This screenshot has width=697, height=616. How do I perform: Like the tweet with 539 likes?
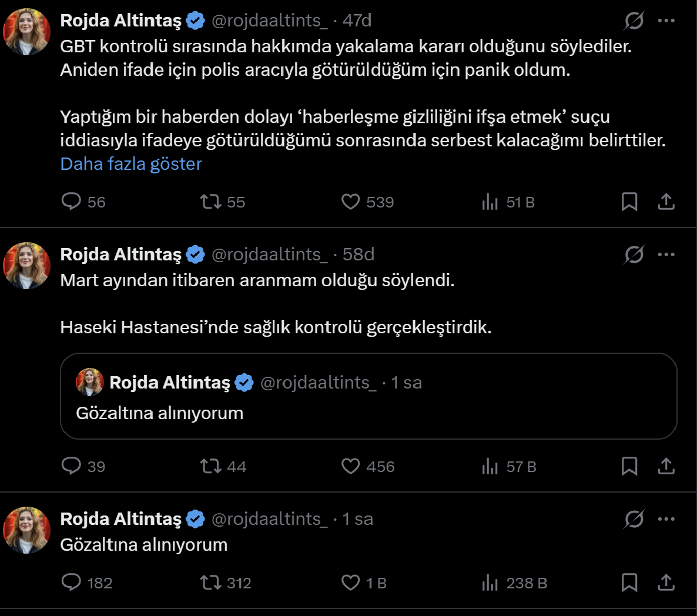click(350, 202)
